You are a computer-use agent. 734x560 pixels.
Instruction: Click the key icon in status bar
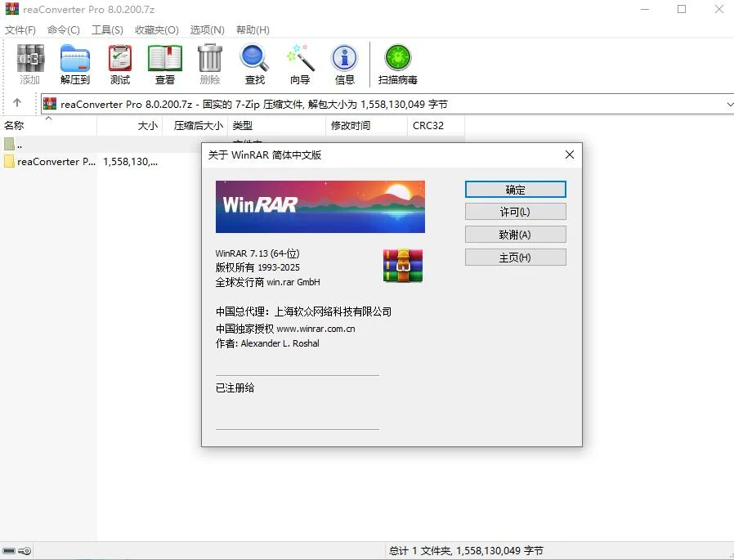pyautogui.click(x=23, y=550)
